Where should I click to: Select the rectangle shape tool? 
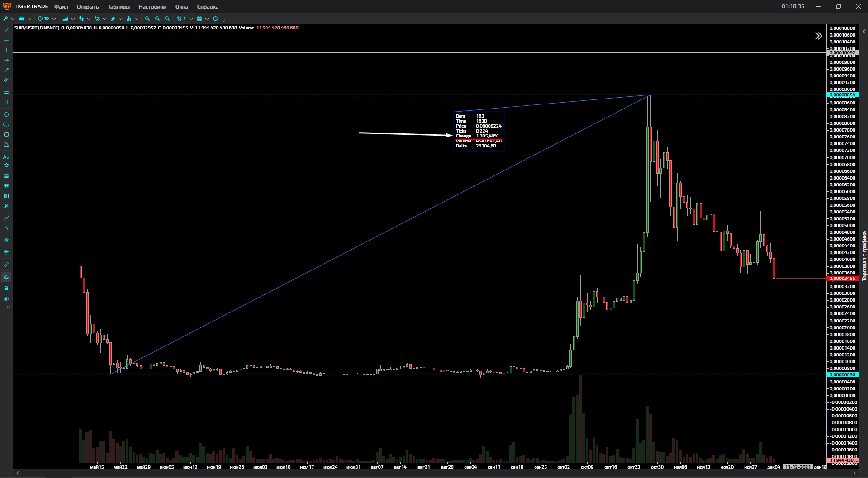point(6,134)
